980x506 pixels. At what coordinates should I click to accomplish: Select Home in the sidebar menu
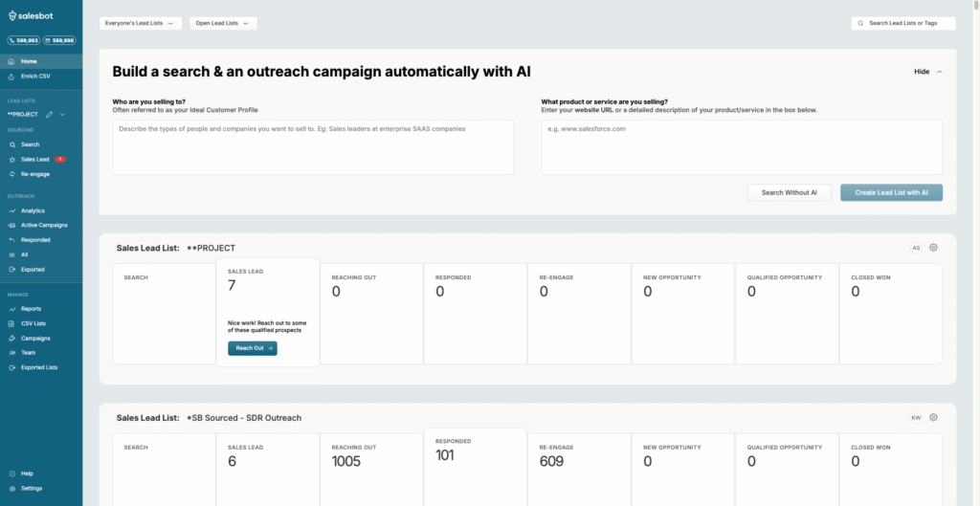point(29,61)
